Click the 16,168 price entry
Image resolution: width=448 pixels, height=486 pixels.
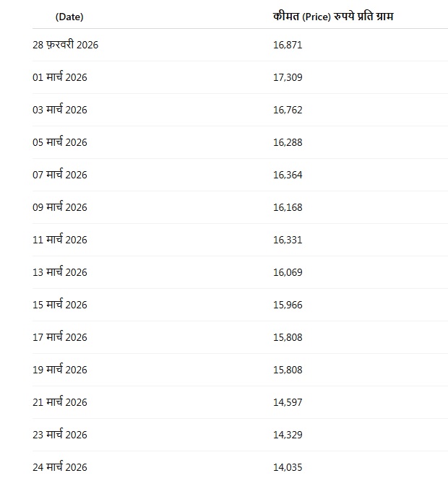pos(288,207)
